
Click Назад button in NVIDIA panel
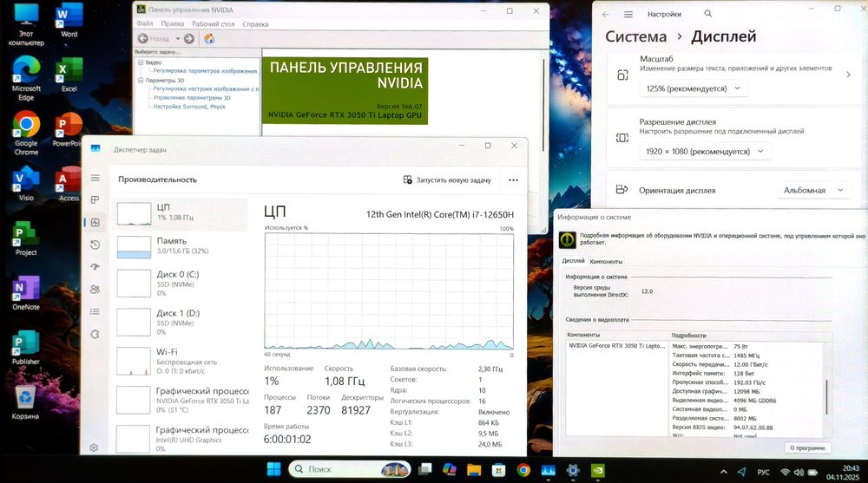154,39
